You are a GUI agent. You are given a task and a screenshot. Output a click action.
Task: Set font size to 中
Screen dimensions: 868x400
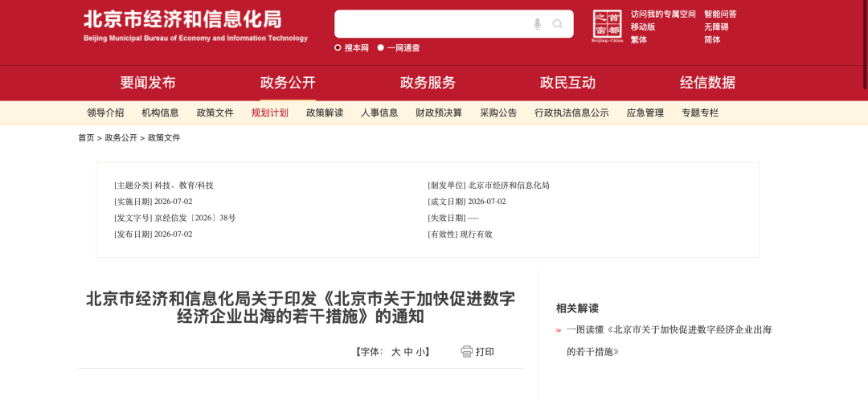[x=408, y=352]
